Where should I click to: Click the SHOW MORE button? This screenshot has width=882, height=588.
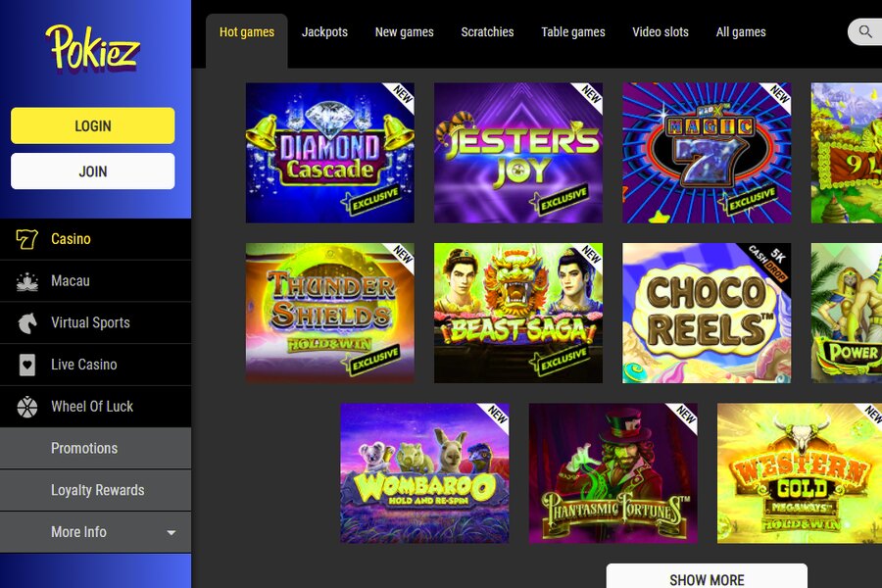point(707,576)
